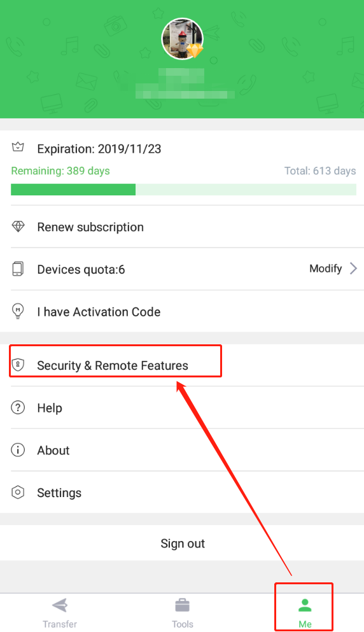Screen dimensions: 364x632
Task: Sign out of the account
Action: [x=182, y=544]
